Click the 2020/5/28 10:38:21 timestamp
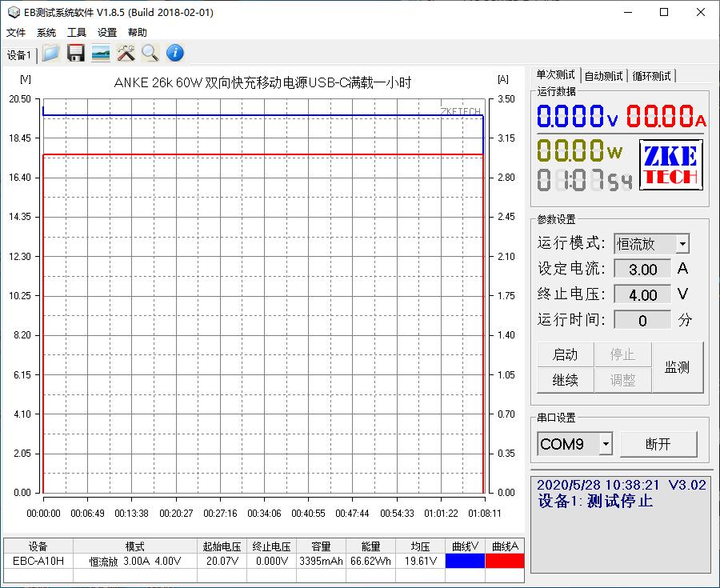720x588 pixels. (x=598, y=485)
